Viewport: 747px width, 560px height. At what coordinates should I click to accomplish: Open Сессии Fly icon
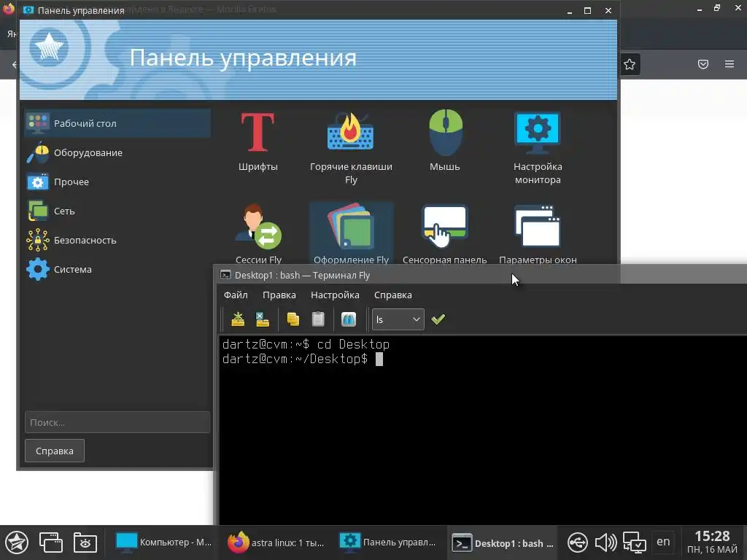pos(258,233)
